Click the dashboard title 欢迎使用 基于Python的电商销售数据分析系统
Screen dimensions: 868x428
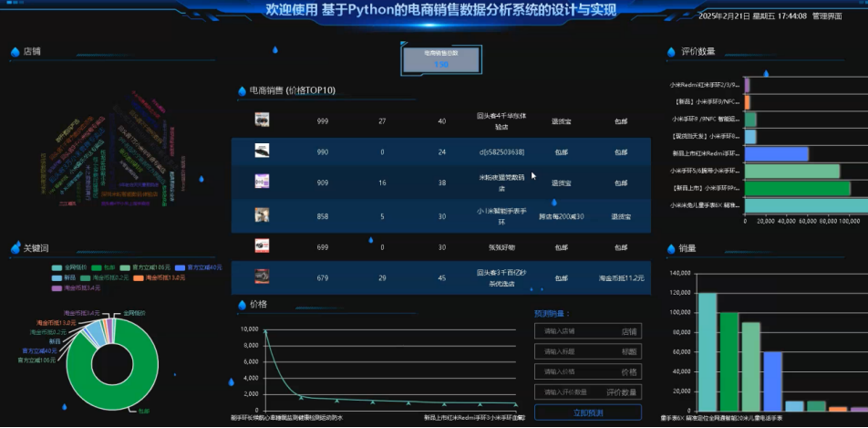tap(441, 10)
